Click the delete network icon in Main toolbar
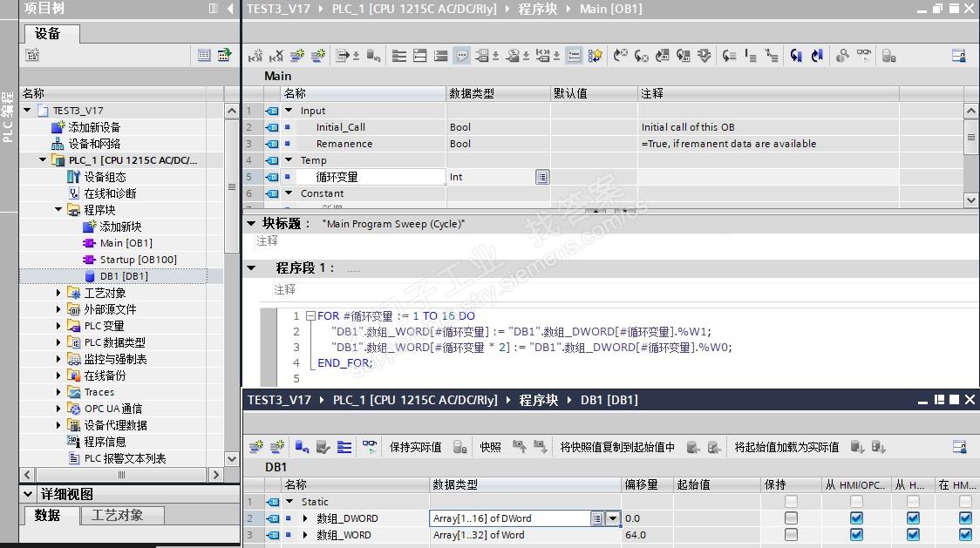The image size is (980, 548). coord(276,56)
